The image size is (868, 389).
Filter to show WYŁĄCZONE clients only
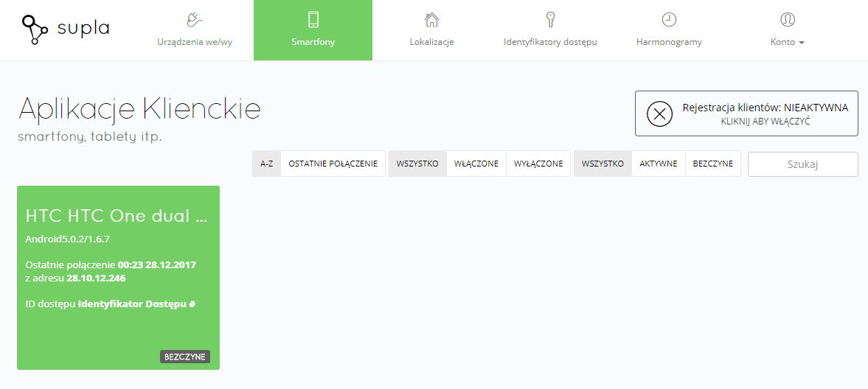(x=538, y=164)
